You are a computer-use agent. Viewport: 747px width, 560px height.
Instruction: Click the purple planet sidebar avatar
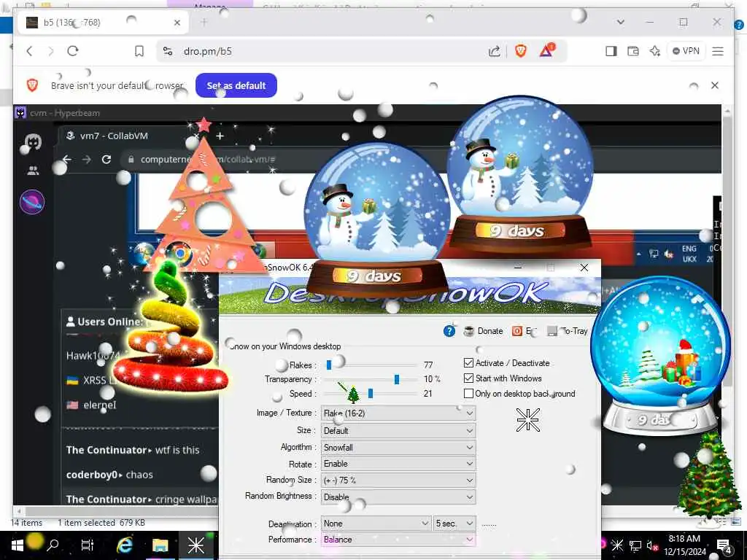click(32, 202)
